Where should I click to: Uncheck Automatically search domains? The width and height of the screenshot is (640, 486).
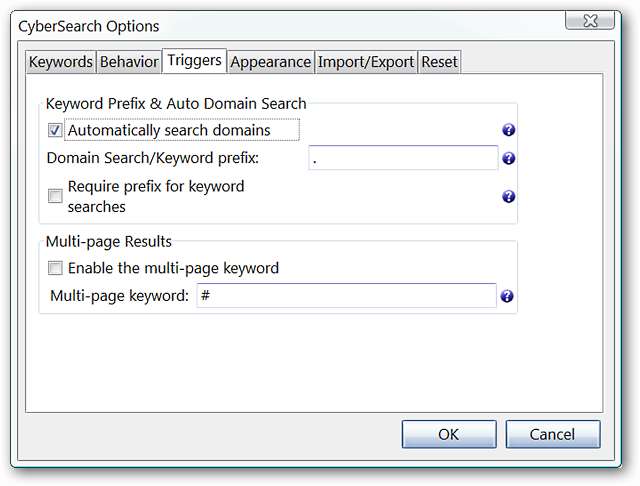[55, 130]
